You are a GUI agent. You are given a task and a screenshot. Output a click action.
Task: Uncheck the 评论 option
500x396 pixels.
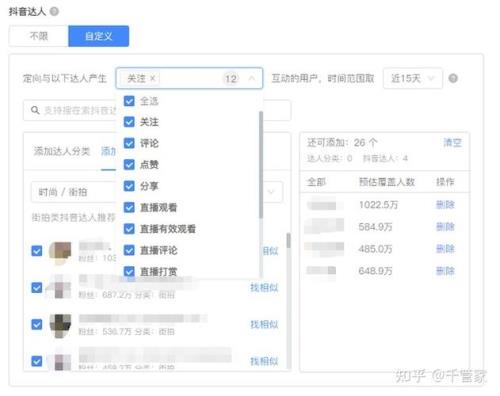129,143
